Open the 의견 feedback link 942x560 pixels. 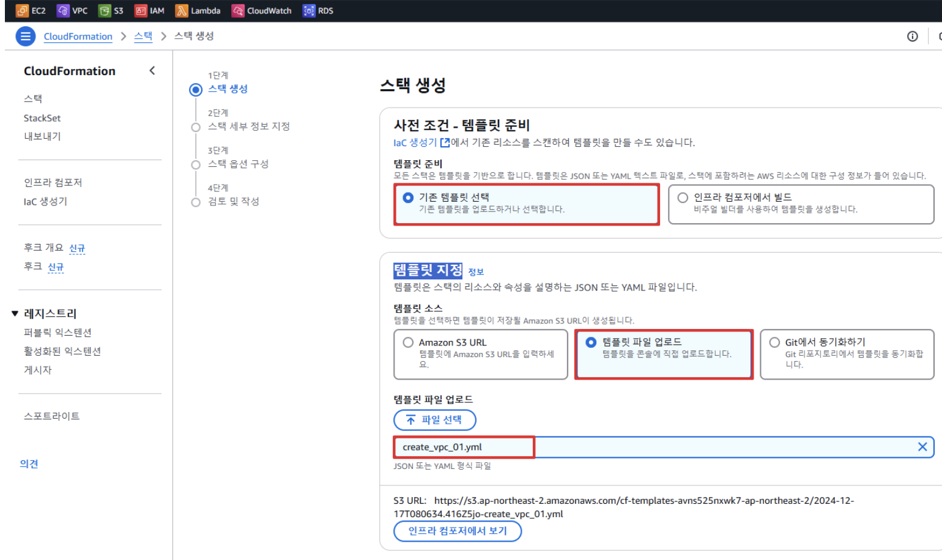(x=29, y=464)
